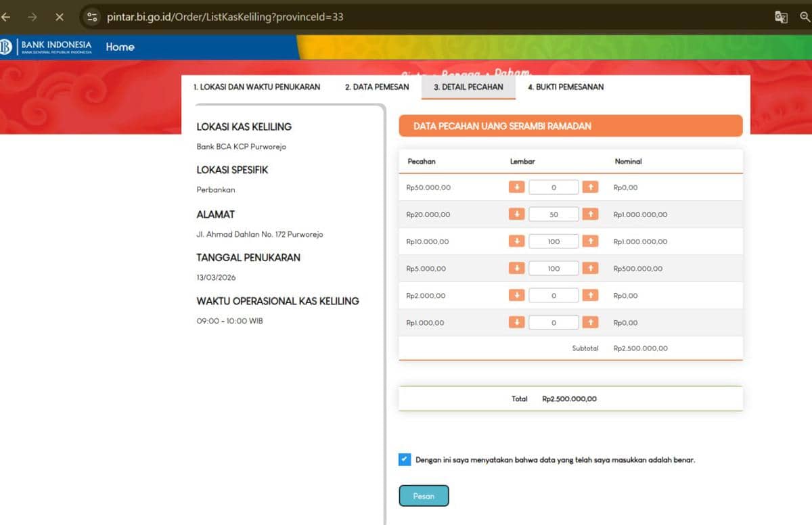Image resolution: width=812 pixels, height=525 pixels.
Task: Uncheck the data confirmation checkbox
Action: (x=405, y=459)
